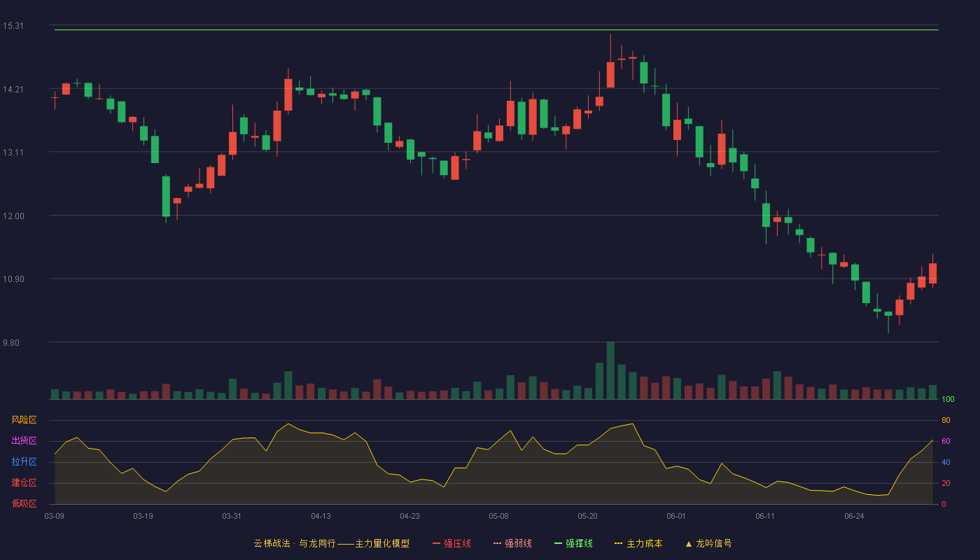Click the 15.31 price axis label
Viewport: 980px width, 560px height.
tap(13, 26)
